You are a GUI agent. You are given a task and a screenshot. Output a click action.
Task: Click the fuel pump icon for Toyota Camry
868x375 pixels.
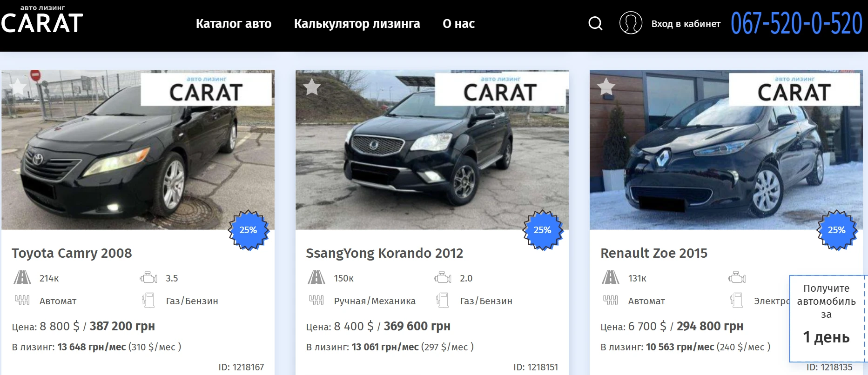click(x=148, y=300)
